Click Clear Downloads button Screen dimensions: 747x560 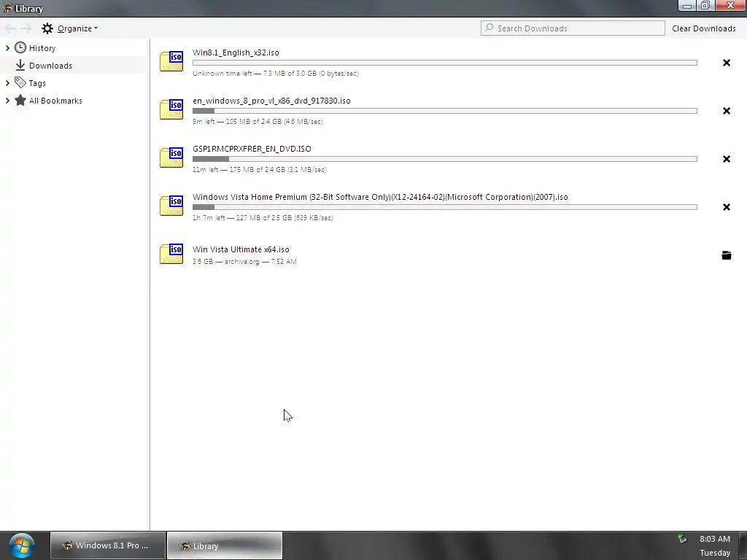pos(704,28)
